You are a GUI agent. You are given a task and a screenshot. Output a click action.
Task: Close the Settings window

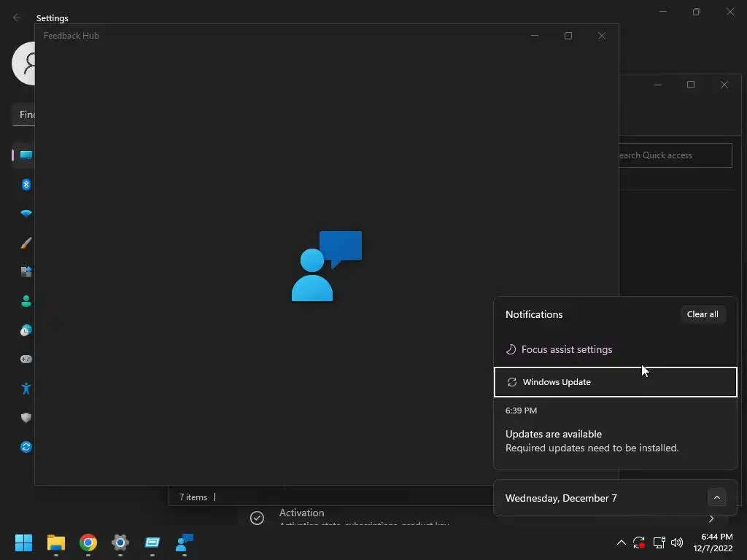[x=729, y=12]
